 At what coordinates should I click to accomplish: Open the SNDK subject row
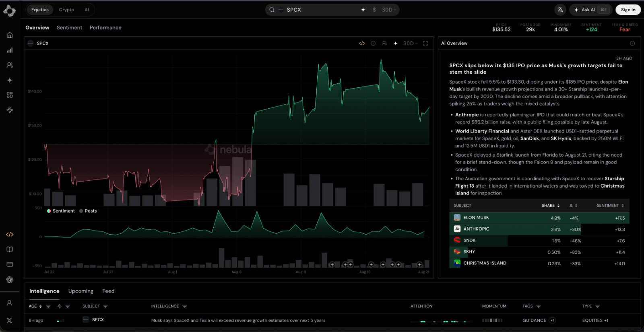[x=539, y=241]
